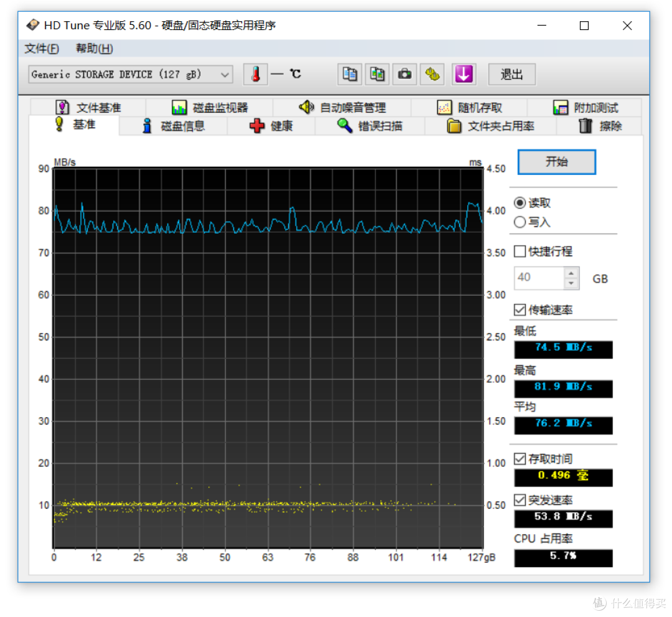Toggle the 突发速率 checkbox

coord(520,500)
